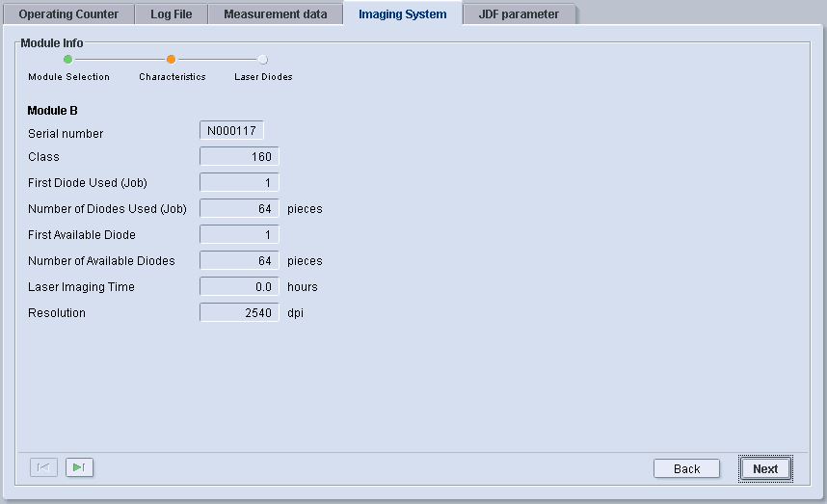Click the First Available Diode field
The image size is (827, 504).
tap(239, 235)
